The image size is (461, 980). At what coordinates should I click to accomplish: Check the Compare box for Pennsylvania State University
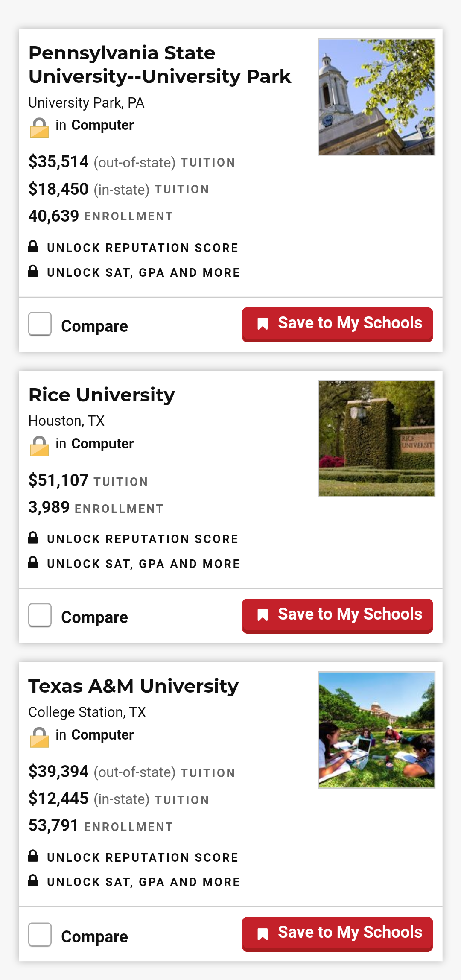[40, 324]
